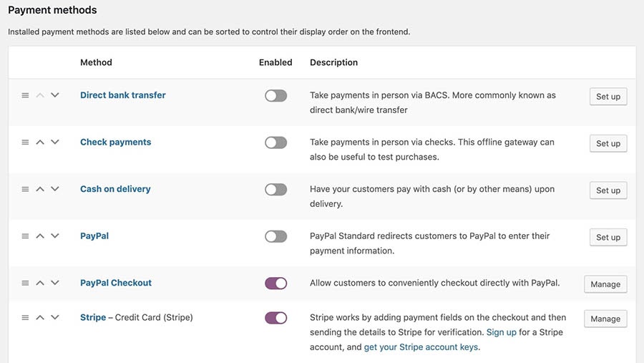Move Stripe row up with arrow
Image resolution: width=644 pixels, height=363 pixels.
pyautogui.click(x=40, y=317)
